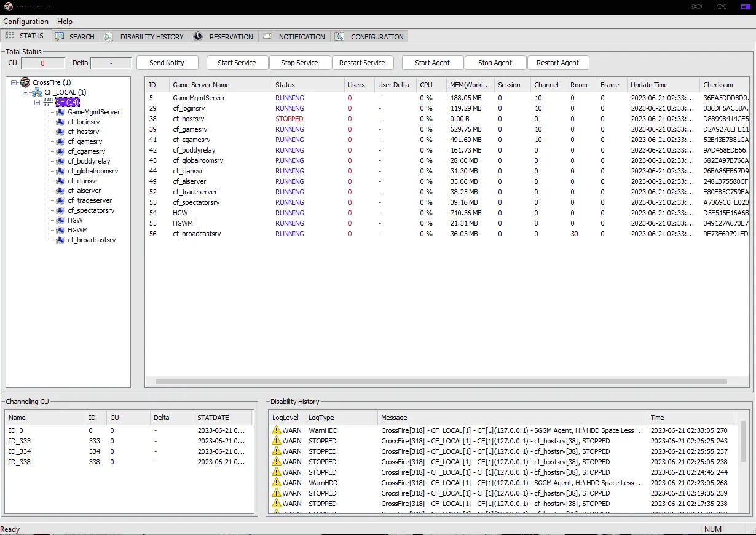Collapse the CrossFire (1) tree node

tap(14, 82)
